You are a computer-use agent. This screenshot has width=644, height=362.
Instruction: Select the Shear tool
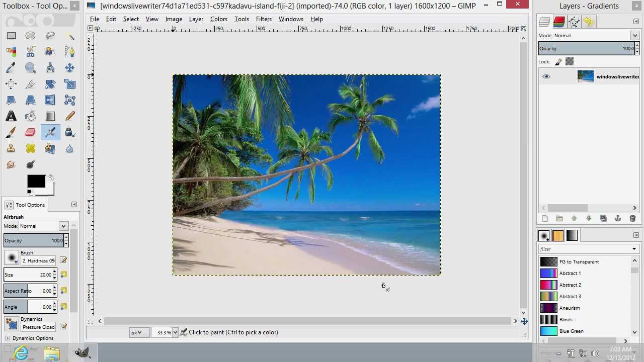coord(11,100)
